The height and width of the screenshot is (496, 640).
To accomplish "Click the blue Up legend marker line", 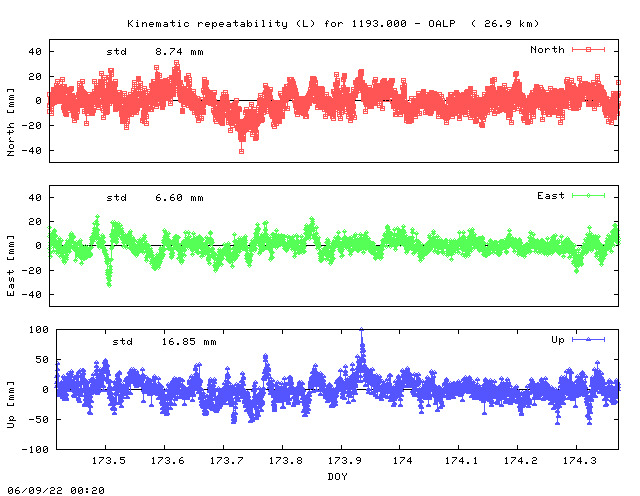I will (588, 340).
